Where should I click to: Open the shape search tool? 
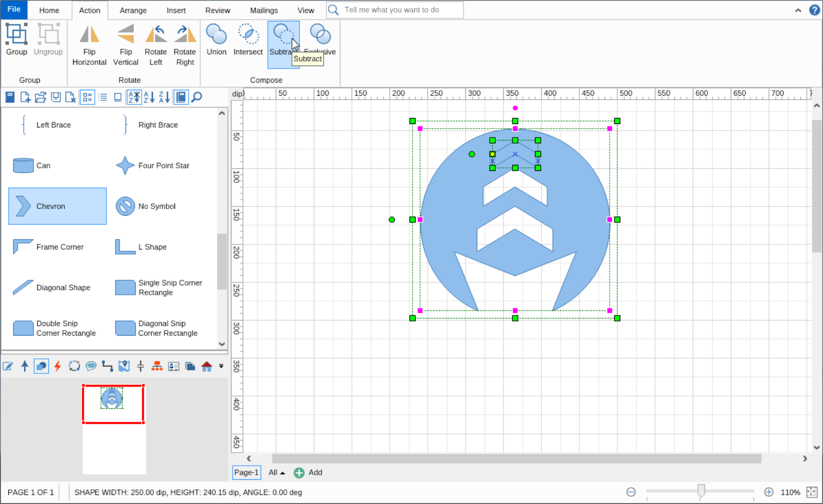click(x=196, y=97)
